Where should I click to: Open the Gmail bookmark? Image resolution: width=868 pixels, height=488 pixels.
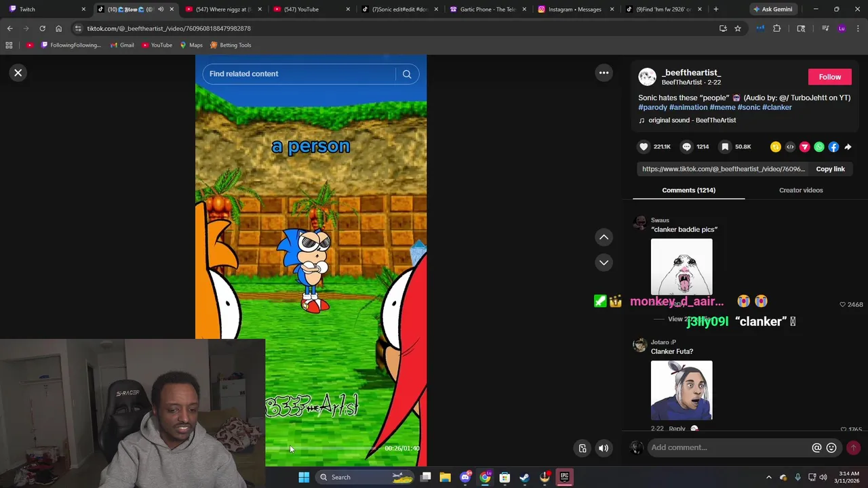pyautogui.click(x=122, y=45)
